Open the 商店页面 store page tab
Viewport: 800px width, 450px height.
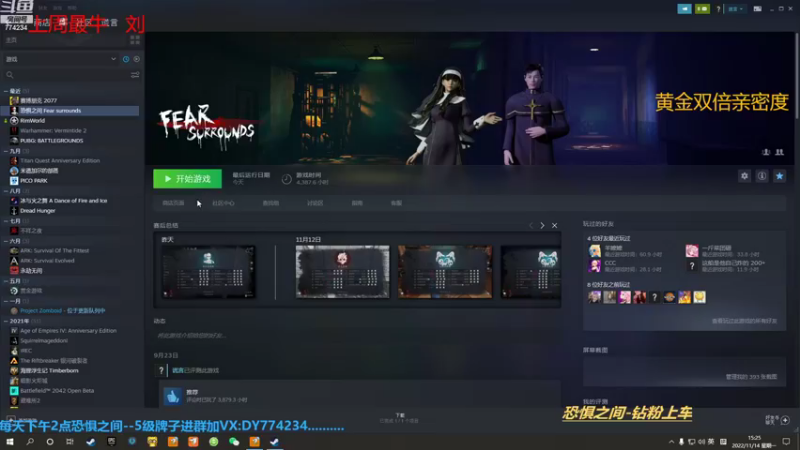click(173, 203)
